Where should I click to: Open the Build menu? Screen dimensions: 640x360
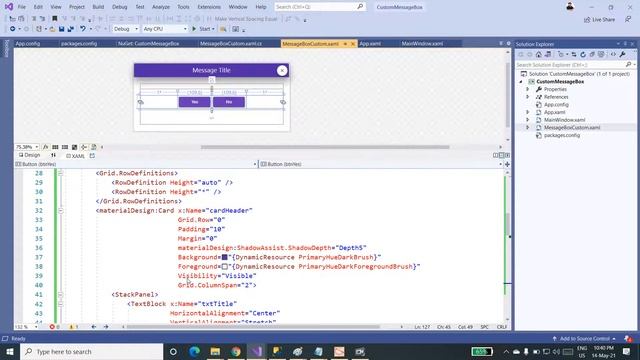(98, 7)
